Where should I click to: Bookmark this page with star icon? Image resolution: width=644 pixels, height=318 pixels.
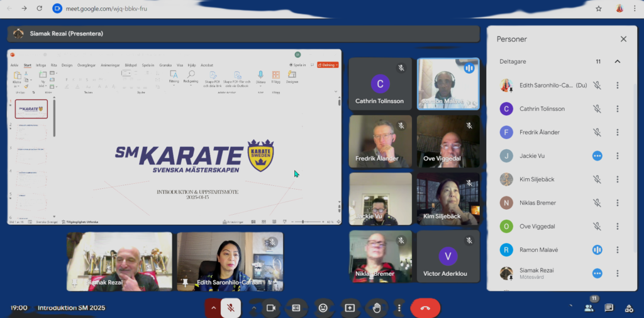pos(599,8)
